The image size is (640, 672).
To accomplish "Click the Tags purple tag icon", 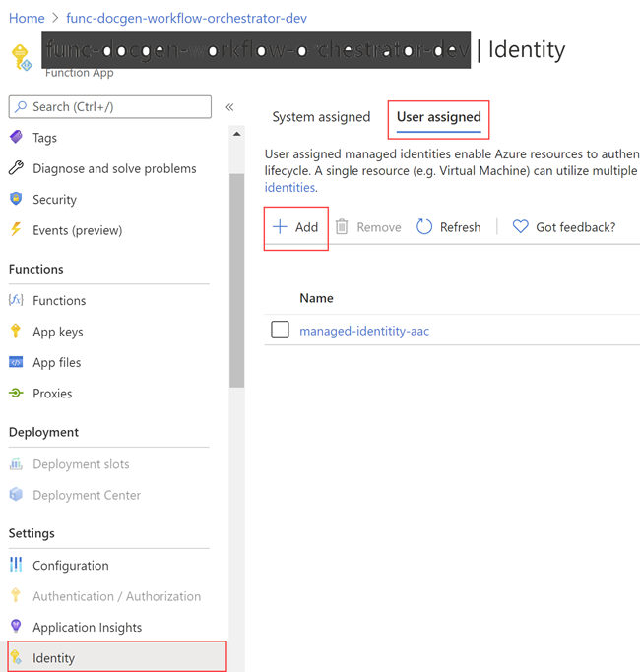I will click(17, 137).
